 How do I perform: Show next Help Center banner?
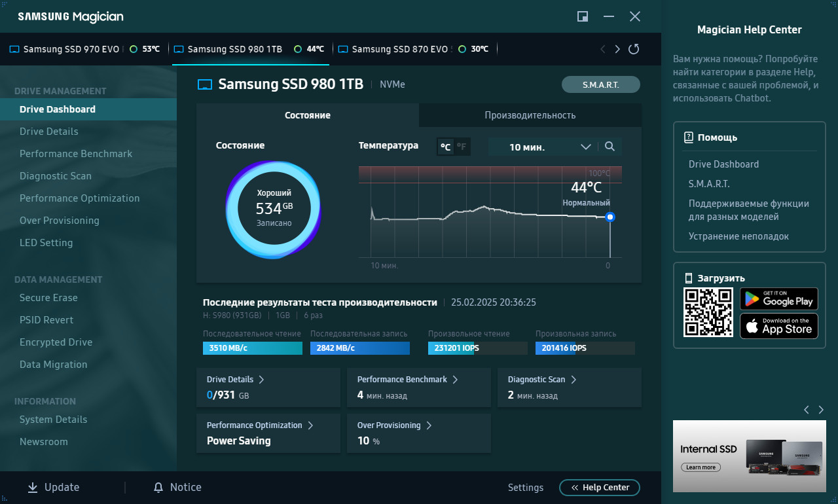[x=821, y=410]
